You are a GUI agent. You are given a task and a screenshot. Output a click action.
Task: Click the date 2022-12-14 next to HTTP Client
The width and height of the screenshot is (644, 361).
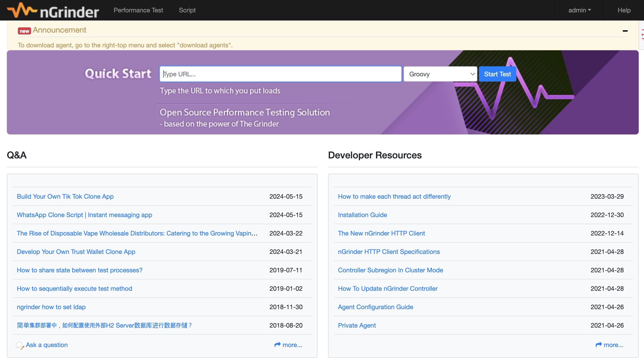(x=607, y=233)
